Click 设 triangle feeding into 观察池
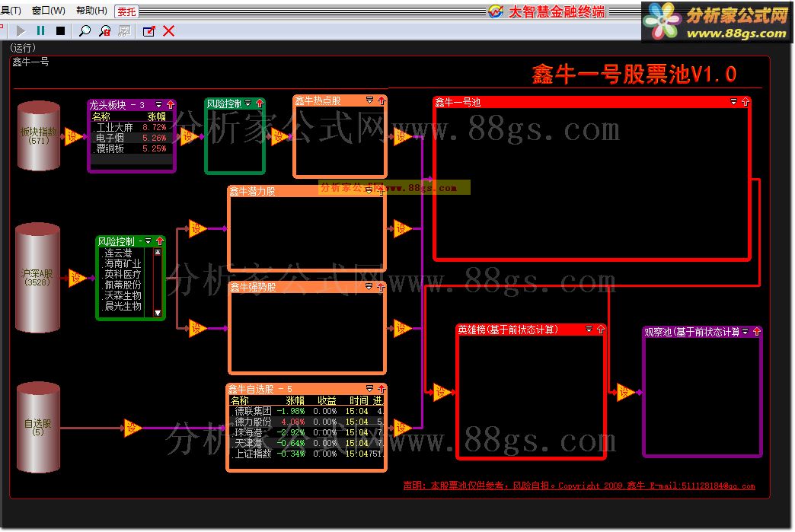This screenshot has width=795, height=532. point(625,392)
